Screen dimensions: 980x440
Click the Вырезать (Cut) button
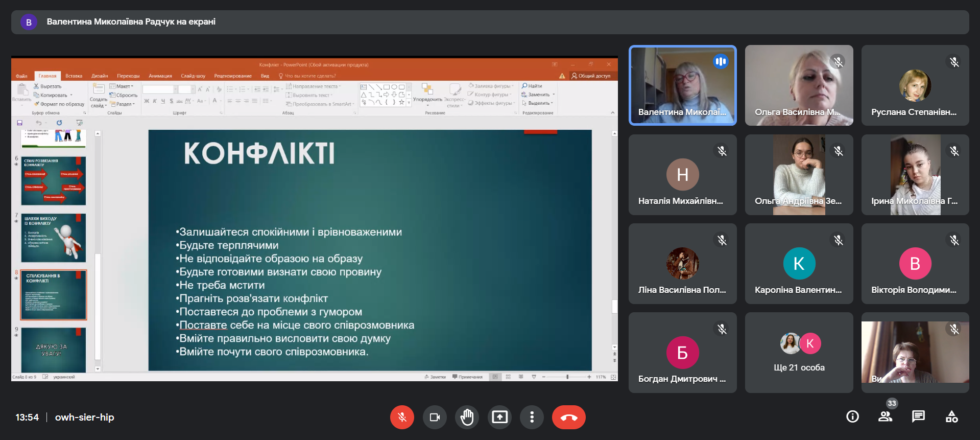click(x=47, y=86)
